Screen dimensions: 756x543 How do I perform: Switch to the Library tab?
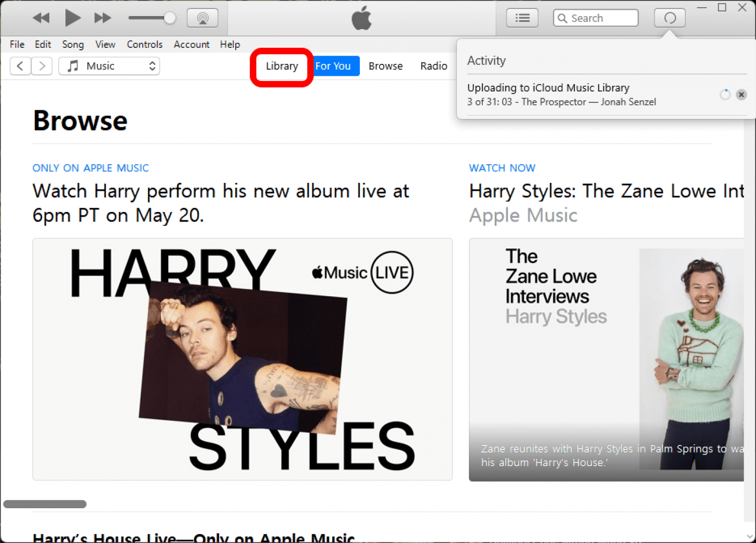pos(281,66)
